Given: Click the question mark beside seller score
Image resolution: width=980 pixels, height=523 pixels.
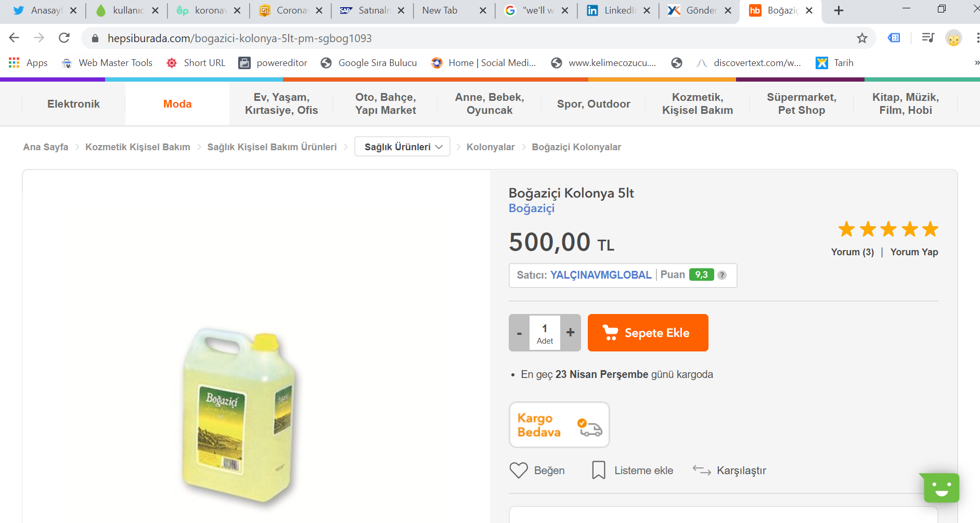Looking at the screenshot, I should pyautogui.click(x=722, y=275).
